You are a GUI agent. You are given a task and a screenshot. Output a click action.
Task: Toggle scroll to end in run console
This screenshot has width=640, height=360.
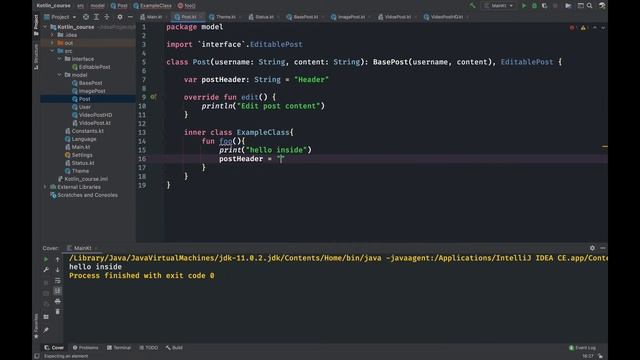[x=58, y=291]
